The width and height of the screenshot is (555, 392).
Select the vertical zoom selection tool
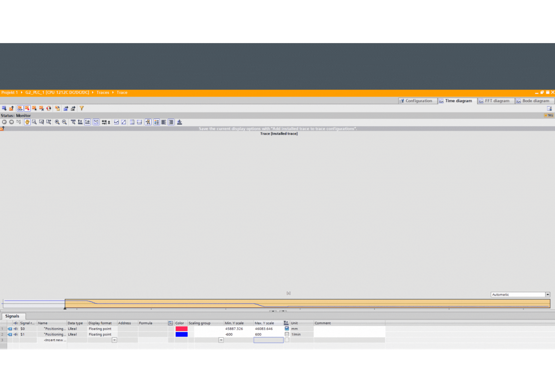coord(42,122)
